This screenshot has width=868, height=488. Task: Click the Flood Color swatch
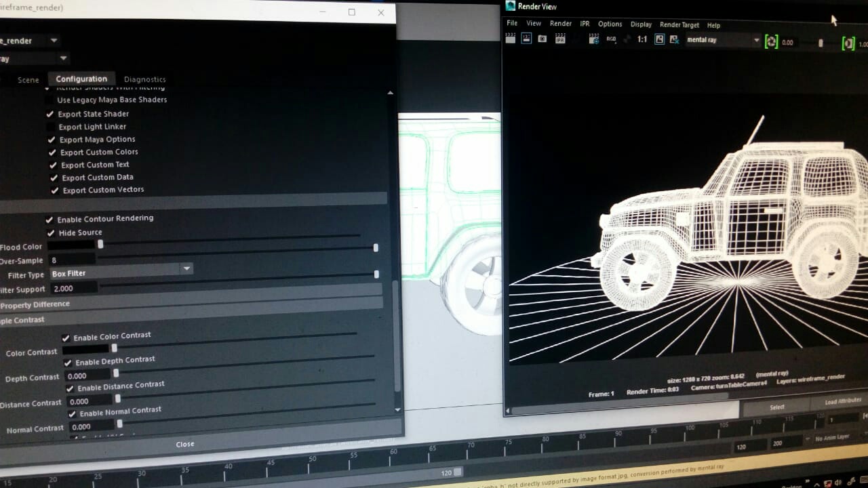(x=72, y=245)
